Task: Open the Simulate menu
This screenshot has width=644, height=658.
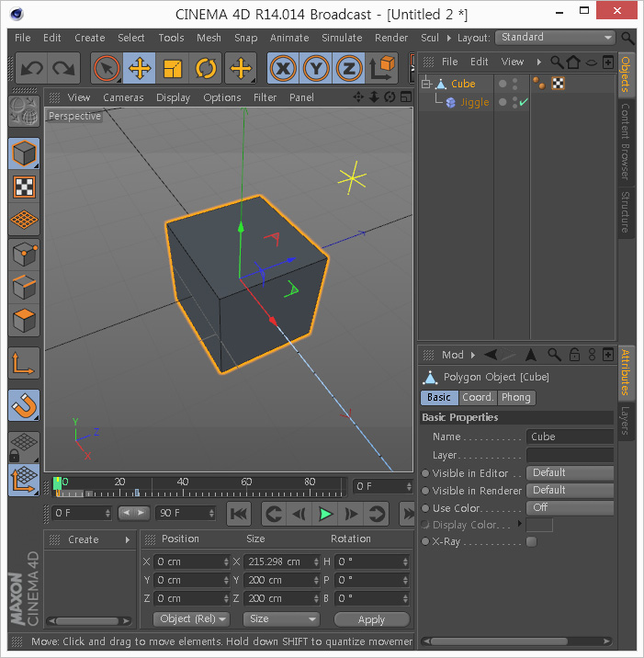Action: point(342,38)
